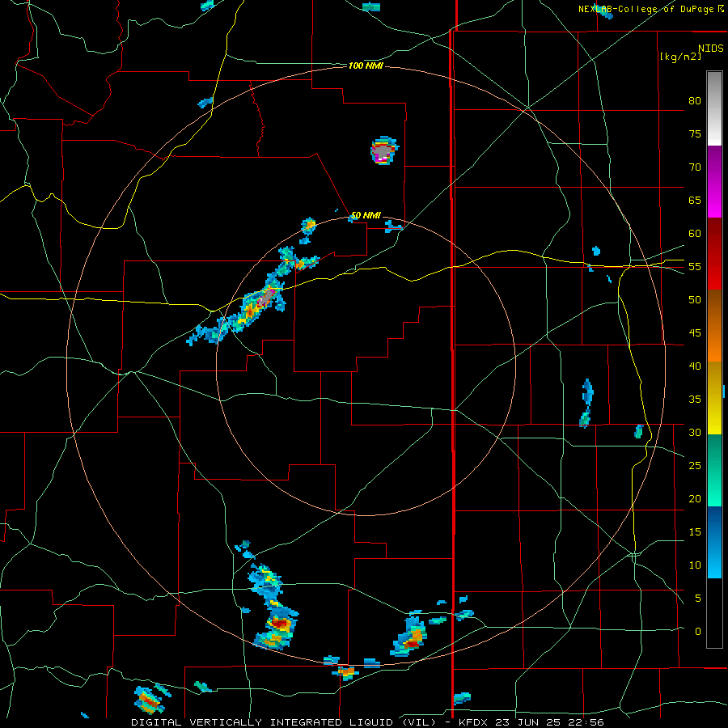Click the NIDS label above the scale

pos(710,48)
